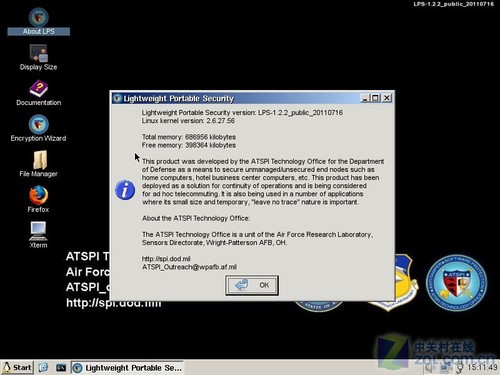Click the OK button in dialog

[x=252, y=285]
